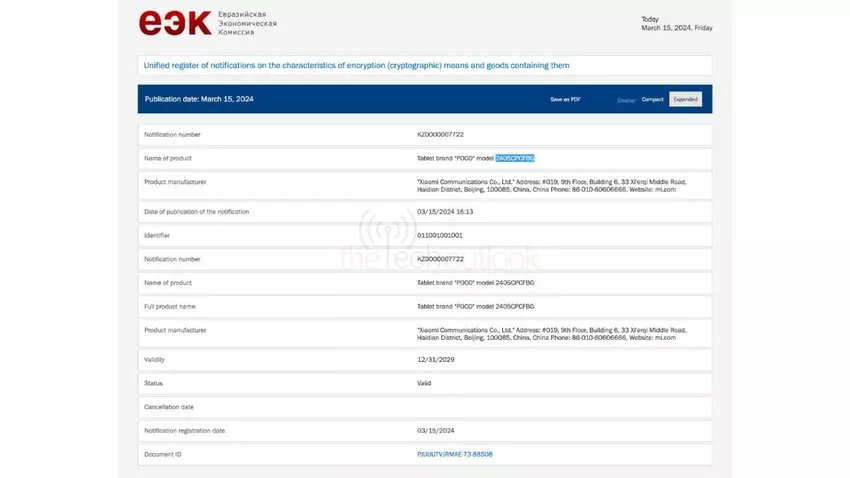
Task: Click the Publication date header text
Action: tap(199, 99)
